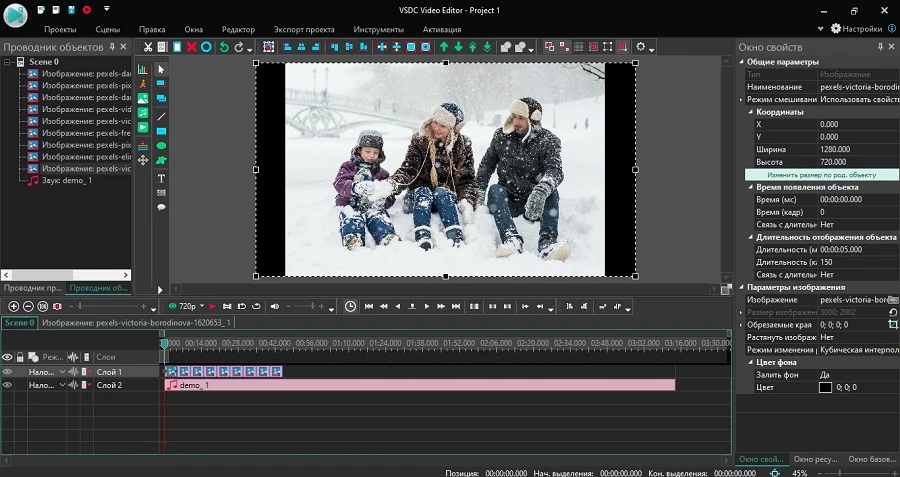Open the Экспорт проекта menu

click(x=304, y=29)
